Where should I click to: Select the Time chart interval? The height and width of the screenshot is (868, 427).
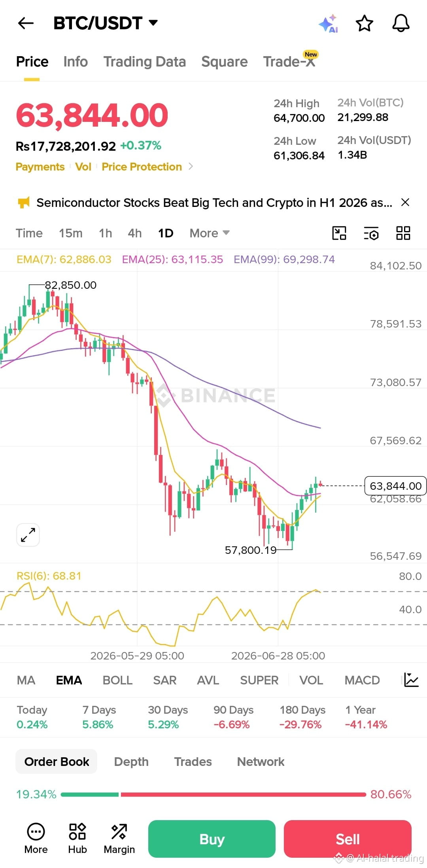[x=29, y=233]
